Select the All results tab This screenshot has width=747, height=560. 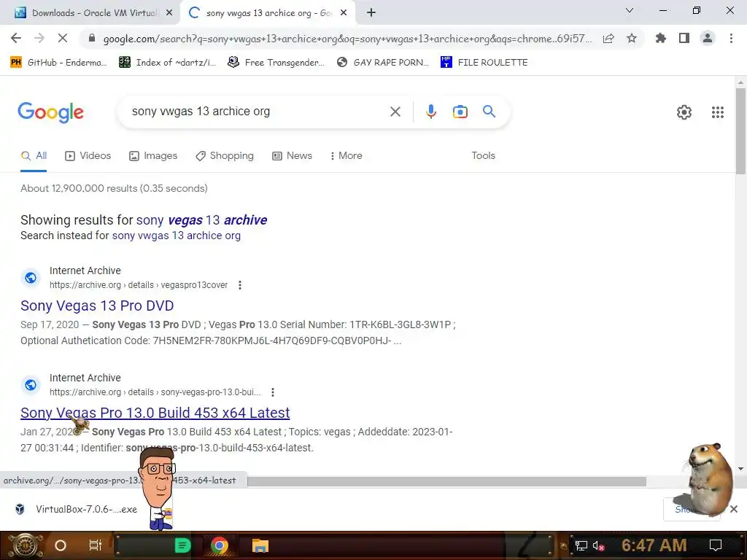pyautogui.click(x=34, y=156)
